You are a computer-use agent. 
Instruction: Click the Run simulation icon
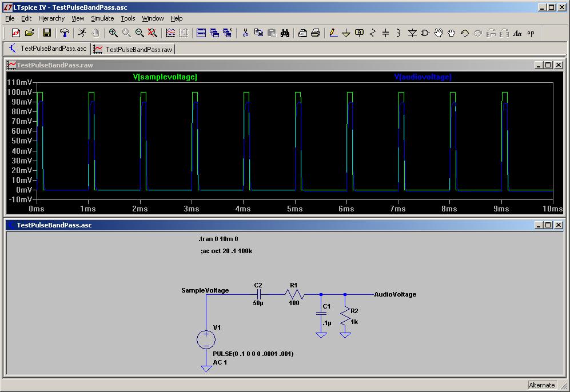point(82,33)
